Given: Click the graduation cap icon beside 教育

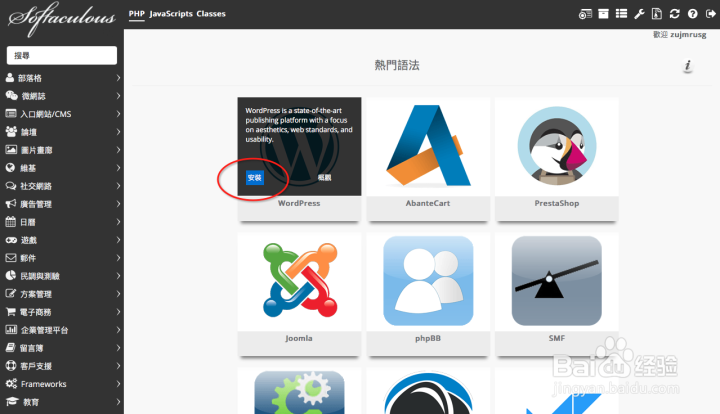Looking at the screenshot, I should point(12,402).
